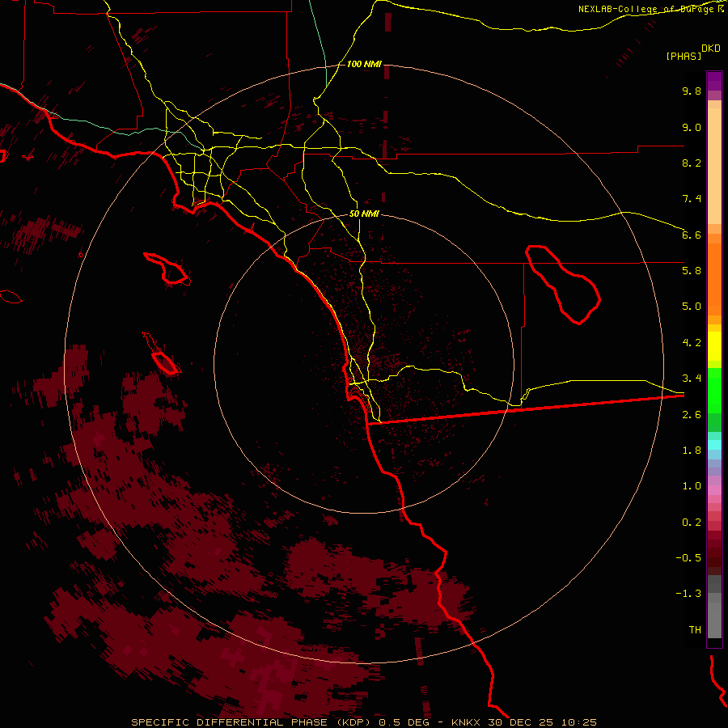
Task: Select the 9.8 value on color scale
Action: click(x=692, y=91)
